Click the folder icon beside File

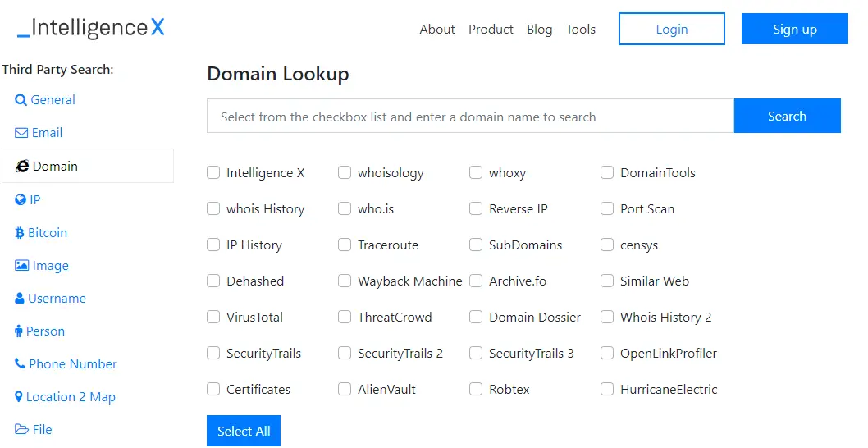pyautogui.click(x=21, y=430)
